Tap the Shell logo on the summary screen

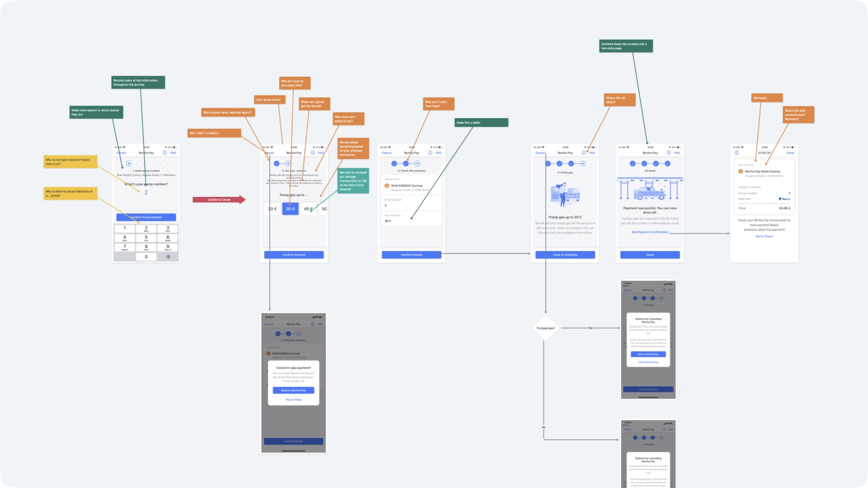(386, 186)
